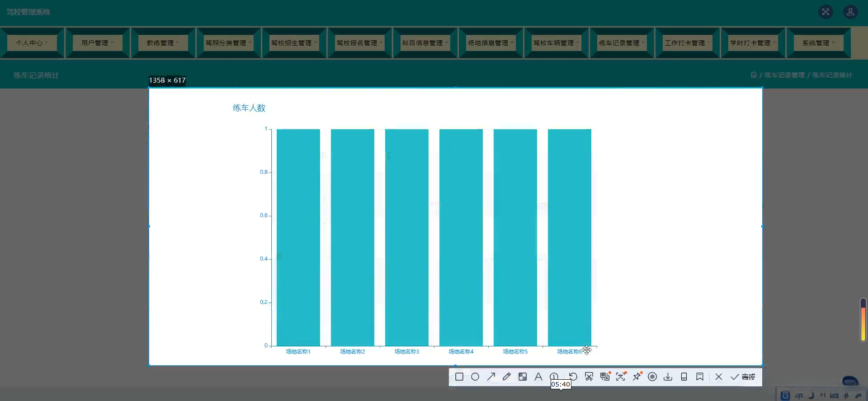Click the blue input method icon in the tray
The image size is (868, 401).
point(785,395)
